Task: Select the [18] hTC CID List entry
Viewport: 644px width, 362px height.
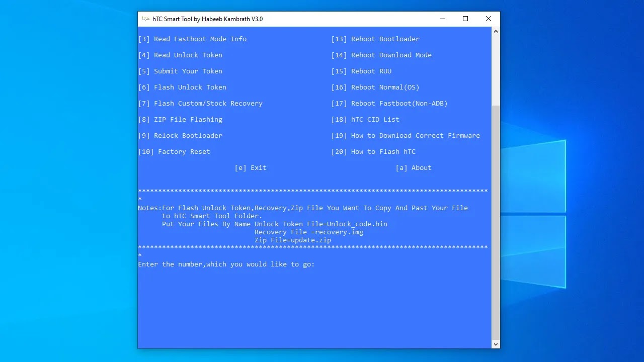Action: (365, 120)
